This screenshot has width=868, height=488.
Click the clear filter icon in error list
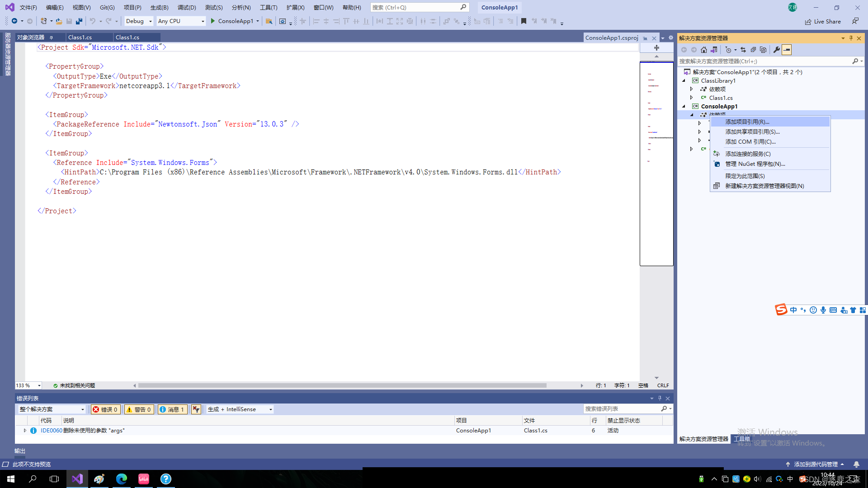(196, 410)
